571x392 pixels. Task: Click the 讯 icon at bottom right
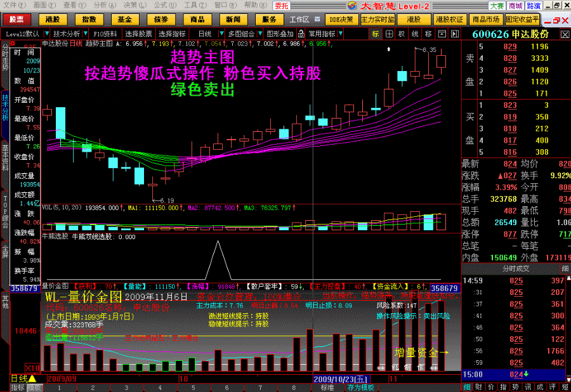(528, 388)
